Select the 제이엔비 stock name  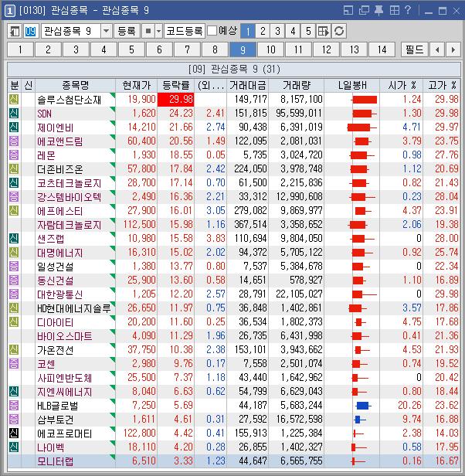coord(56,127)
